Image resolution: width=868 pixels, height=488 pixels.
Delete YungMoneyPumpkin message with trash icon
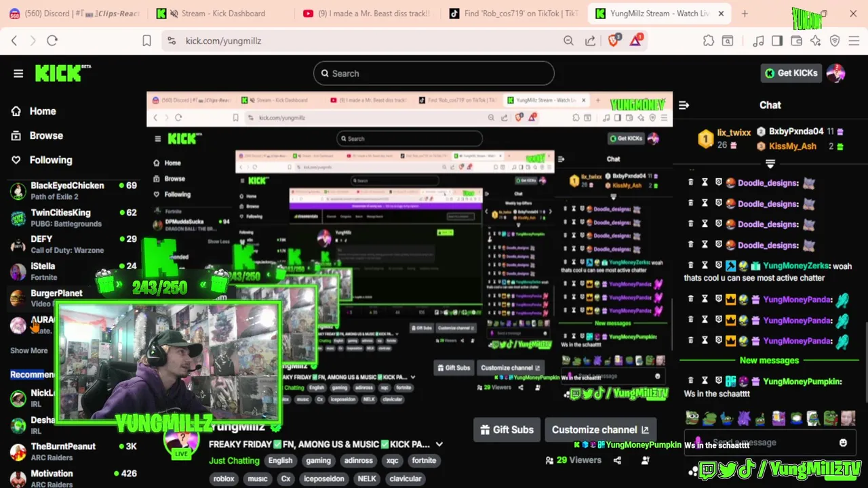691,381
